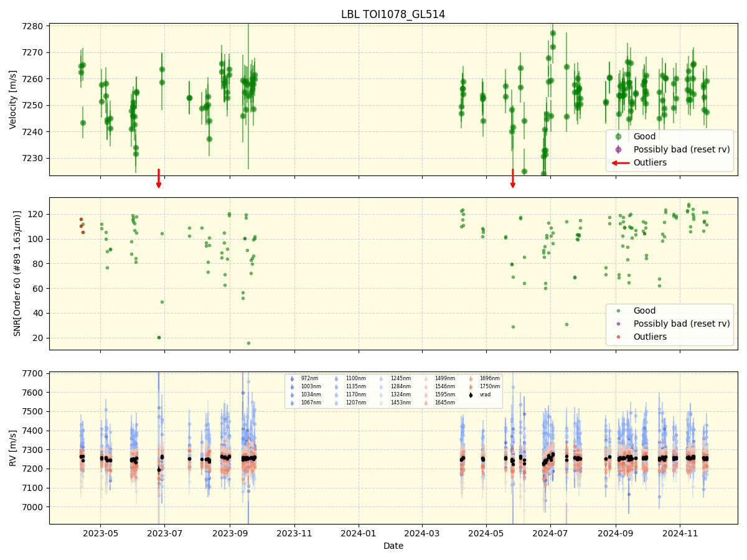Click the vrad legend entry
Viewport: 747px width, 560px height.
(485, 394)
